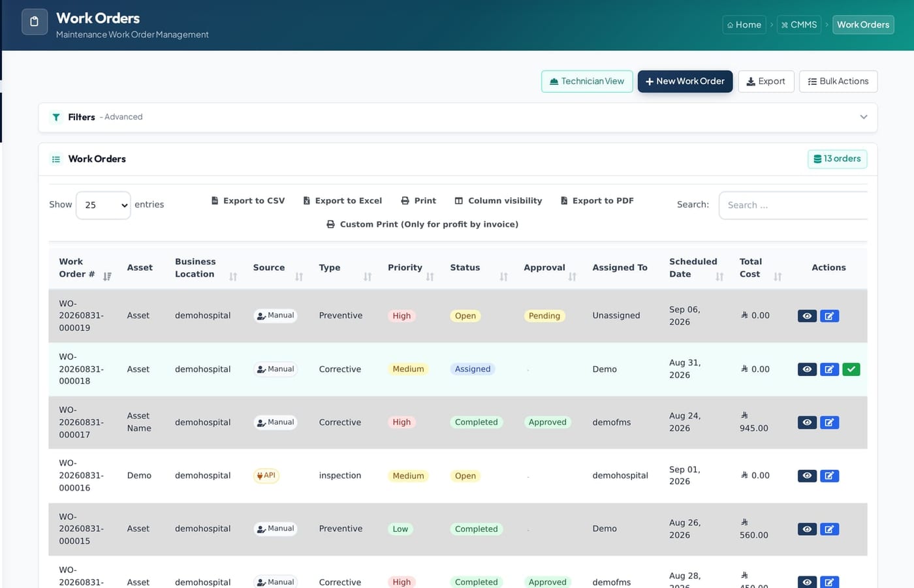Image resolution: width=914 pixels, height=588 pixels.
Task: Click total cost 560.00
Action: coord(754,529)
